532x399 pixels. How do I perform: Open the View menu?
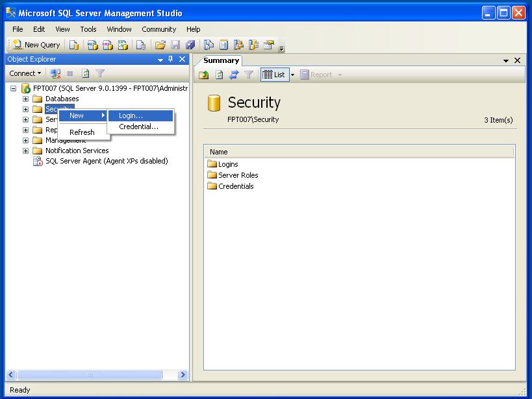(62, 29)
